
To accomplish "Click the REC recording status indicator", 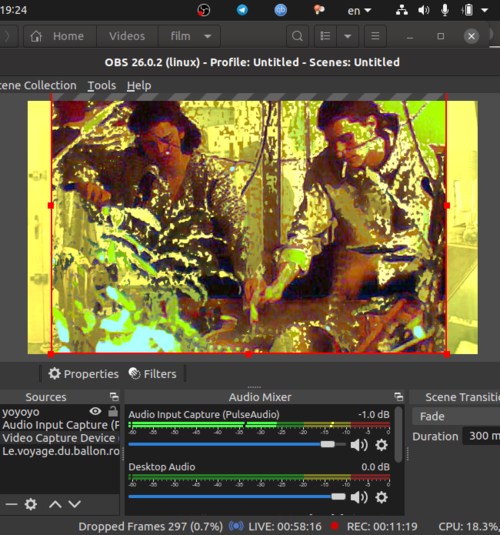I will pyautogui.click(x=374, y=526).
